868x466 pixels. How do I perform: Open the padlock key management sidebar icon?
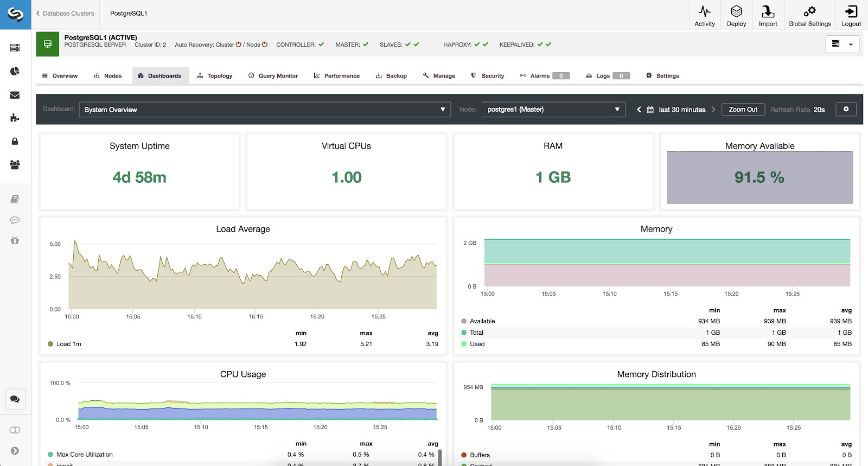tap(15, 141)
